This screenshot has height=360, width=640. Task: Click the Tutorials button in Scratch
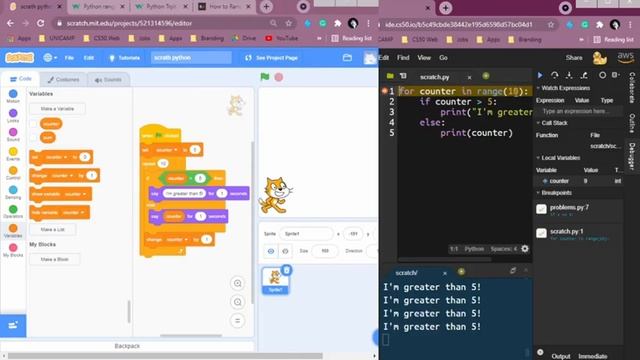pos(124,58)
